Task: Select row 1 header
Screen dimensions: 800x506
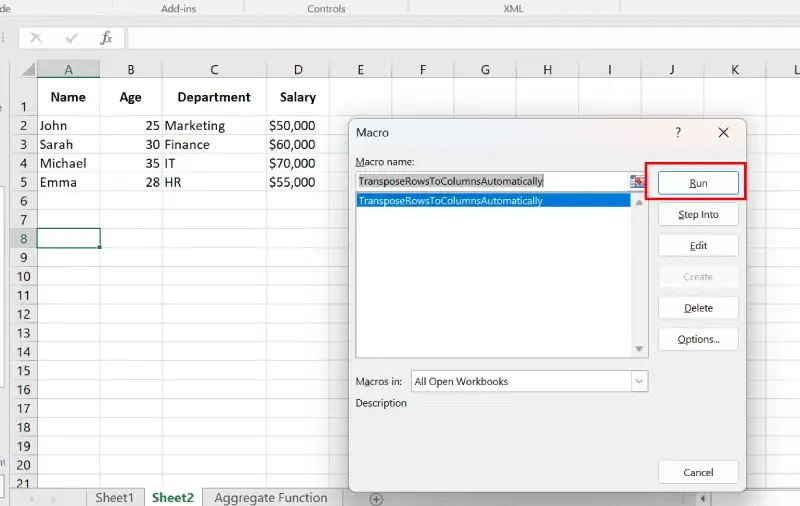Action: coord(23,97)
